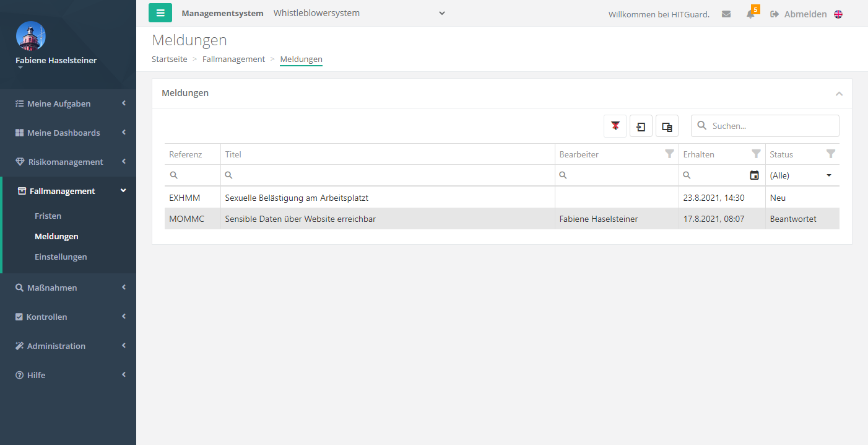Toggle sidebar with green hamburger button
This screenshot has width=868, height=445.
160,13
